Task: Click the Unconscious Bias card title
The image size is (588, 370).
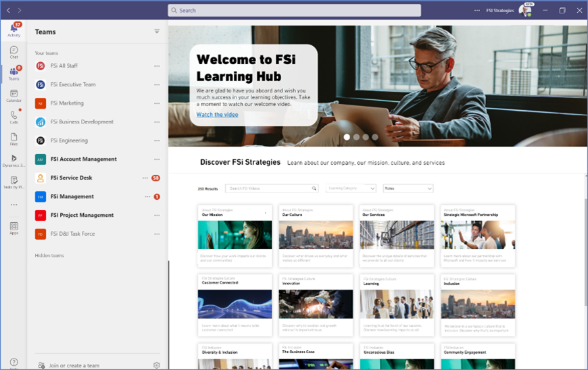Action: point(378,352)
